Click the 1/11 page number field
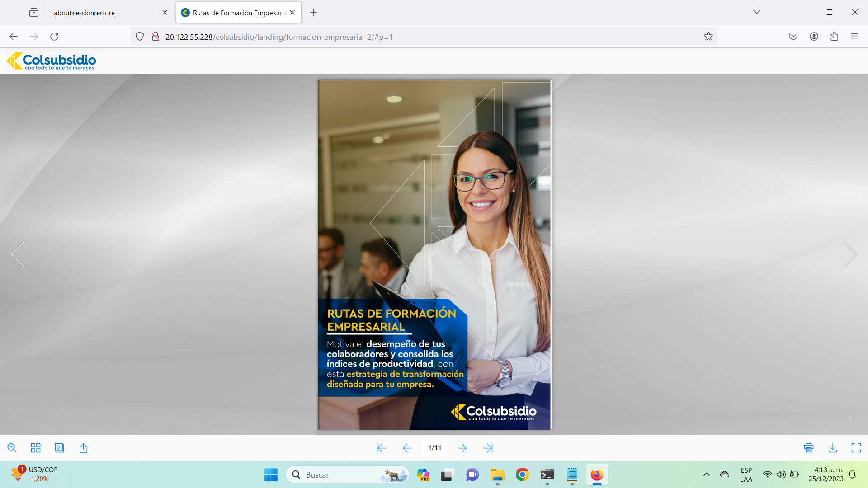Image resolution: width=868 pixels, height=488 pixels. (434, 448)
